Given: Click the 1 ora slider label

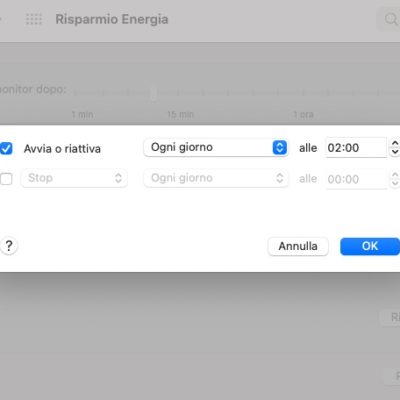Looking at the screenshot, I should [x=303, y=115].
